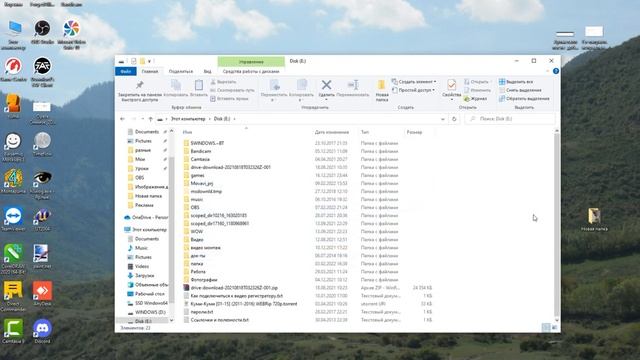This screenshot has height=360, width=640.
Task: Select the Movavi_prj folder
Action: 202,183
